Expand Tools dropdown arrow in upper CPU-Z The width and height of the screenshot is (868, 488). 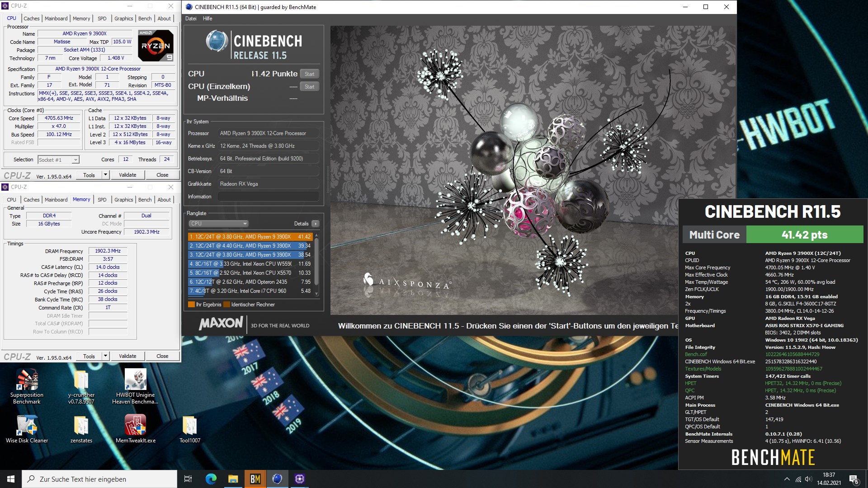(x=105, y=175)
